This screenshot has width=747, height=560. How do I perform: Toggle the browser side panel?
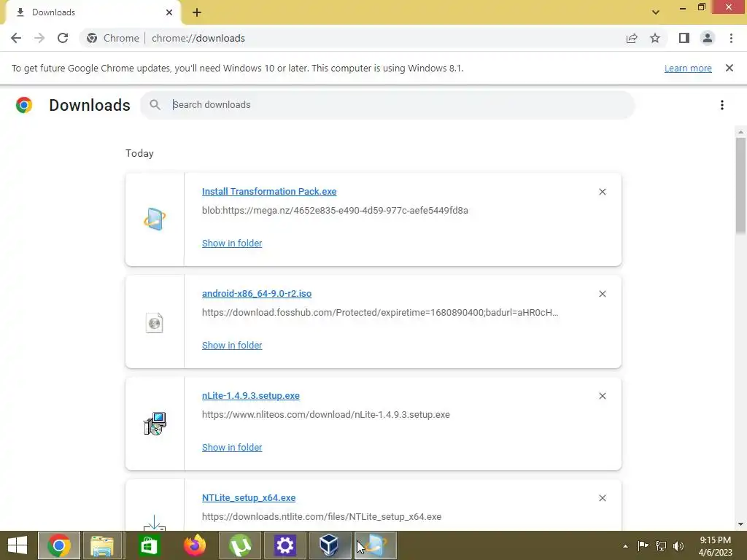[x=684, y=38]
